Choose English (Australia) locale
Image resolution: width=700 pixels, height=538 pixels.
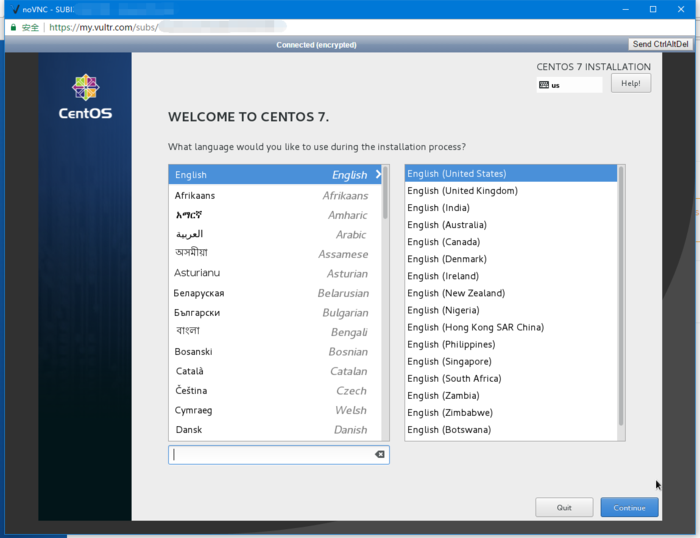point(511,225)
